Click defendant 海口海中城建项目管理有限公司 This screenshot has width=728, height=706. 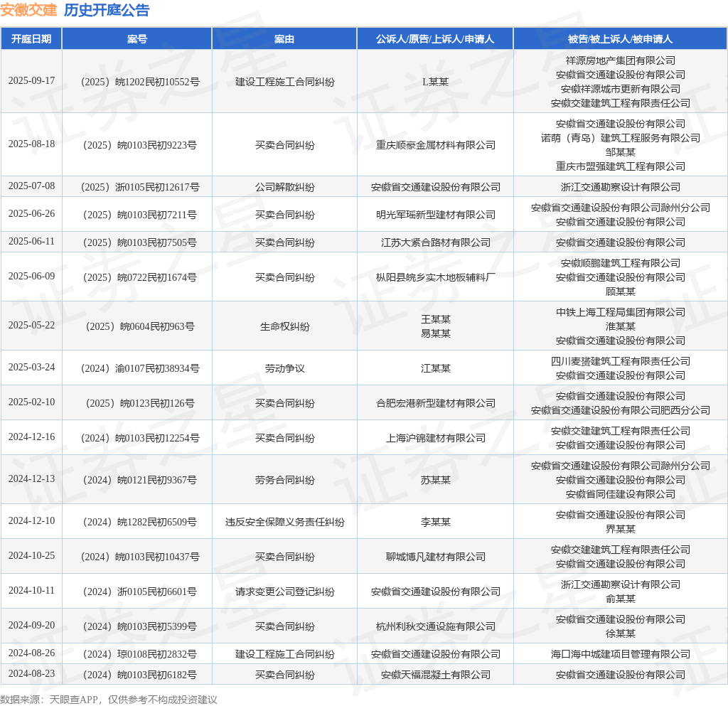pyautogui.click(x=620, y=655)
